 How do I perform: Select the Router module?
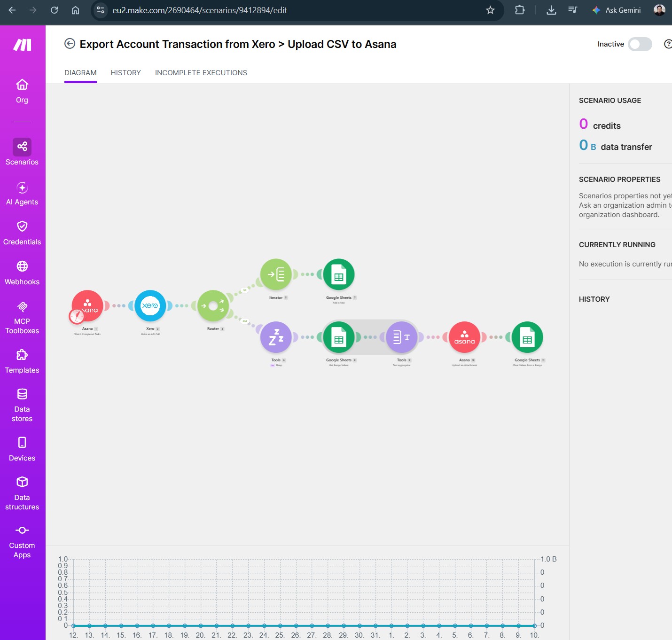(x=213, y=305)
